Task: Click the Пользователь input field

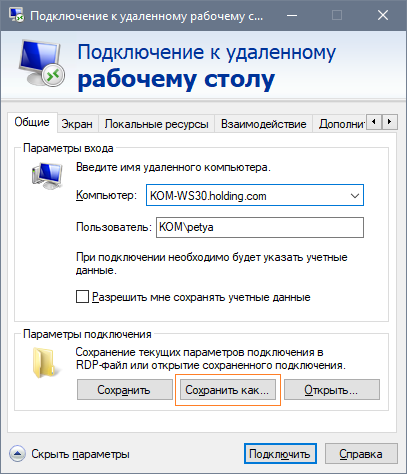Action: [260, 227]
